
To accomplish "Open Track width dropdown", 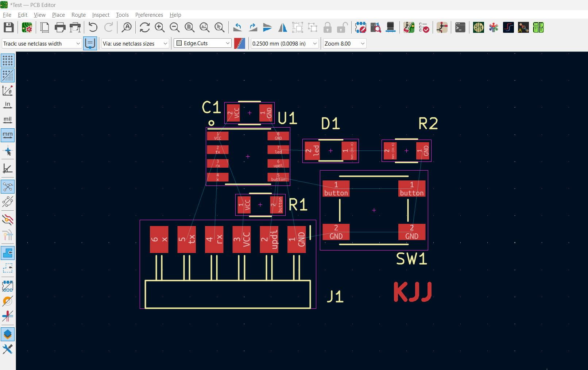I will 42,43.
